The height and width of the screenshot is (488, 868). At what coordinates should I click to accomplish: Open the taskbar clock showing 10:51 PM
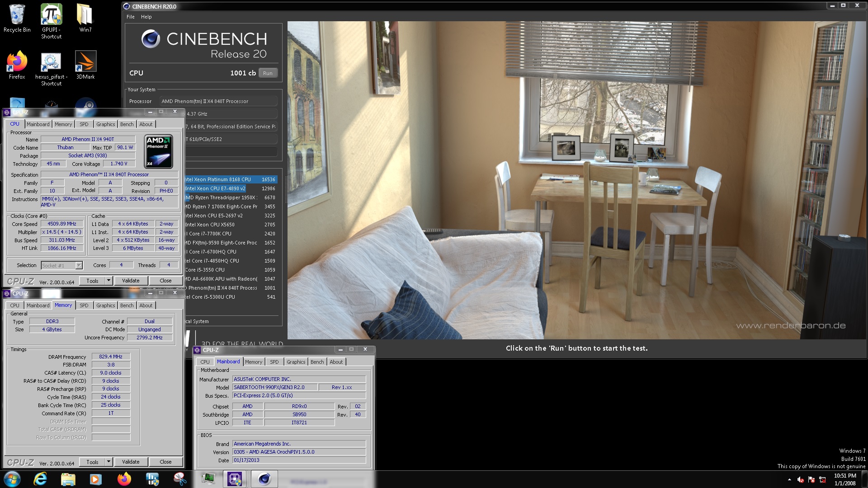845,479
